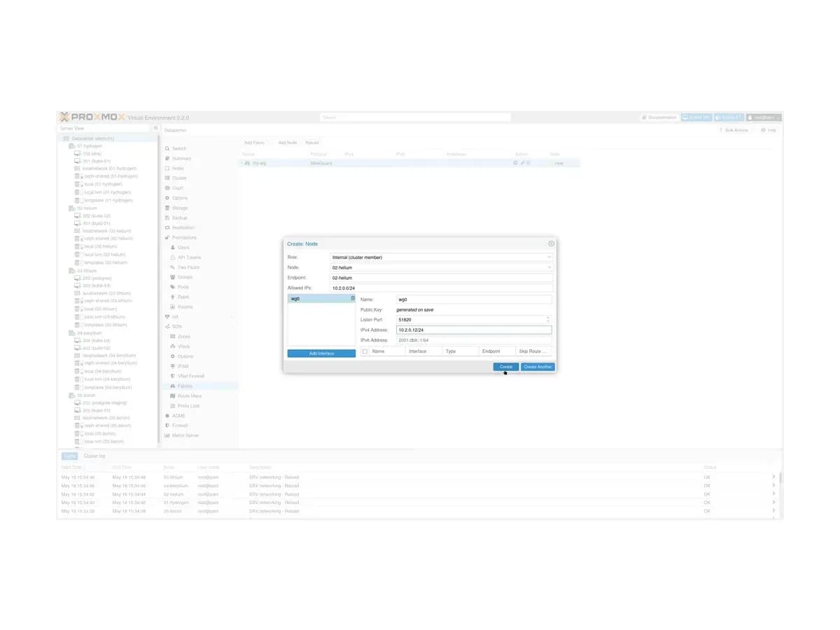Screen dimensions: 840x630
Task: Open the Fabrics item under SDN
Action: [x=199, y=386]
